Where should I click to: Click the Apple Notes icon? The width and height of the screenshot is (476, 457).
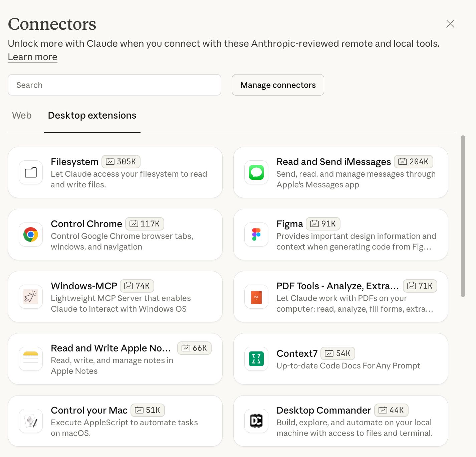pyautogui.click(x=30, y=359)
